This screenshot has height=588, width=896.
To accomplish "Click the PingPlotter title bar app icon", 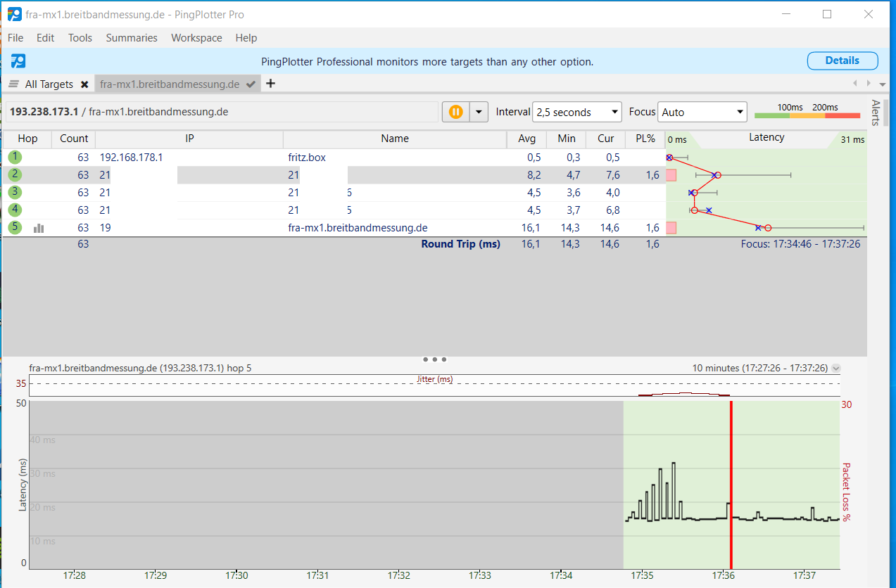I will (x=14, y=14).
